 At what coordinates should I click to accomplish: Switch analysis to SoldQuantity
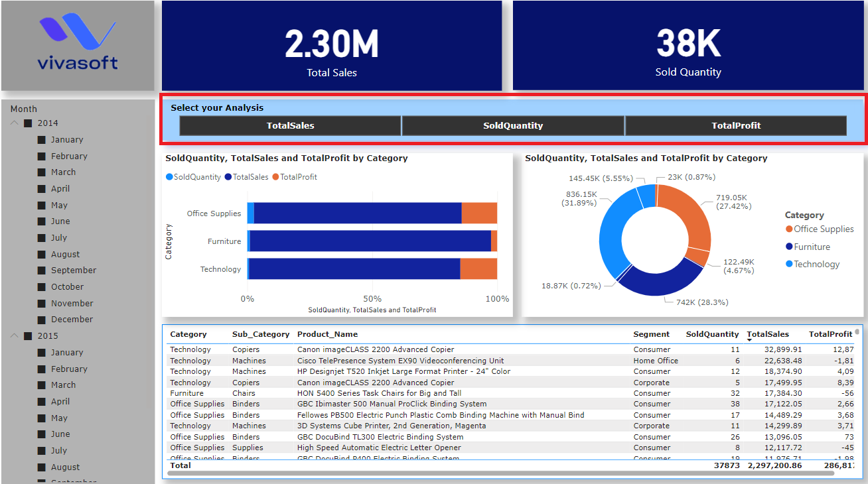point(512,125)
